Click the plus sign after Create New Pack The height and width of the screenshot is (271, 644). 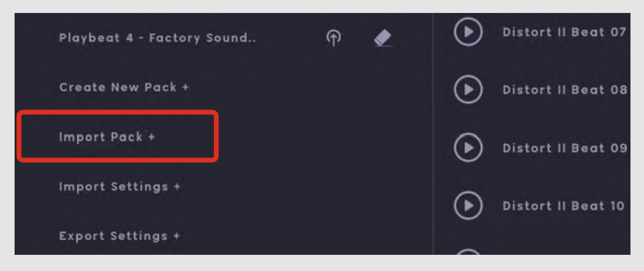185,87
